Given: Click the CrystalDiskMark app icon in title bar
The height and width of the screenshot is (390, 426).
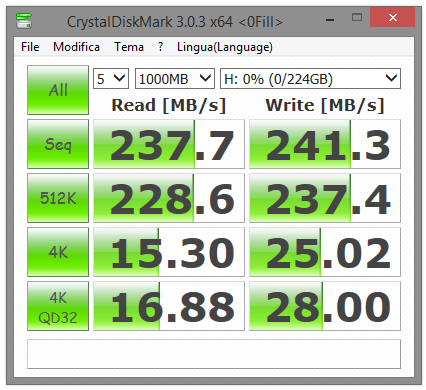Looking at the screenshot, I should click(x=24, y=21).
